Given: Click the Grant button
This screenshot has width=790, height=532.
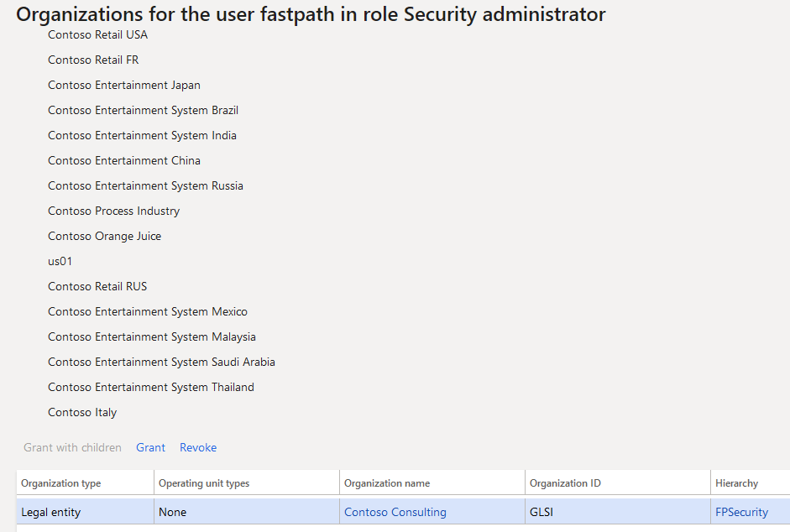Looking at the screenshot, I should (x=150, y=447).
